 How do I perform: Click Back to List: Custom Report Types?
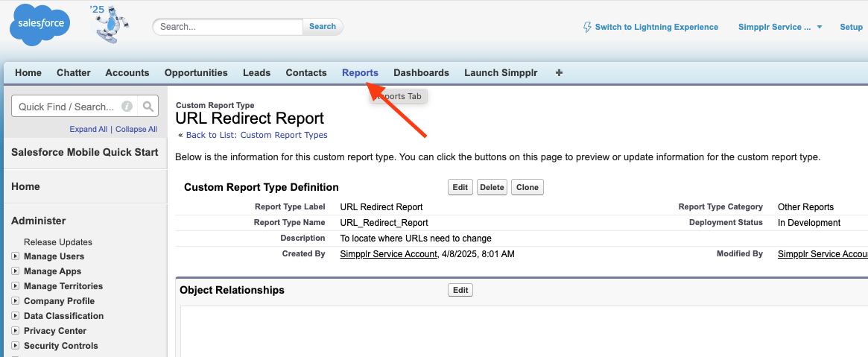click(257, 135)
